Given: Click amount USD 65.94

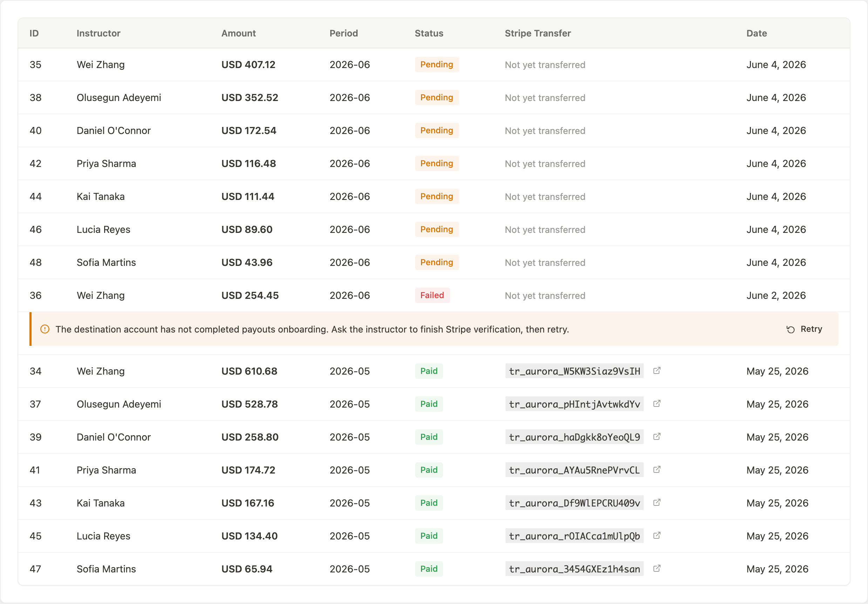Looking at the screenshot, I should coord(247,569).
